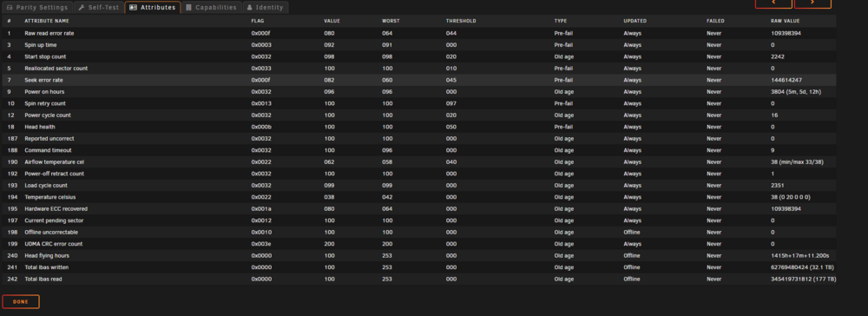
Task: Click flag 0x001a in Hardware ECC row
Action: click(x=260, y=208)
